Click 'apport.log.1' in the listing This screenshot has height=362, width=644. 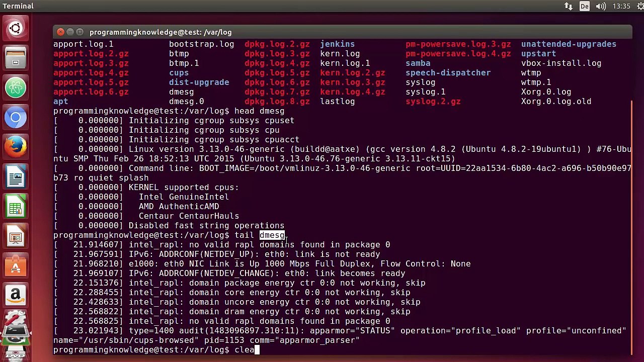pos(84,44)
